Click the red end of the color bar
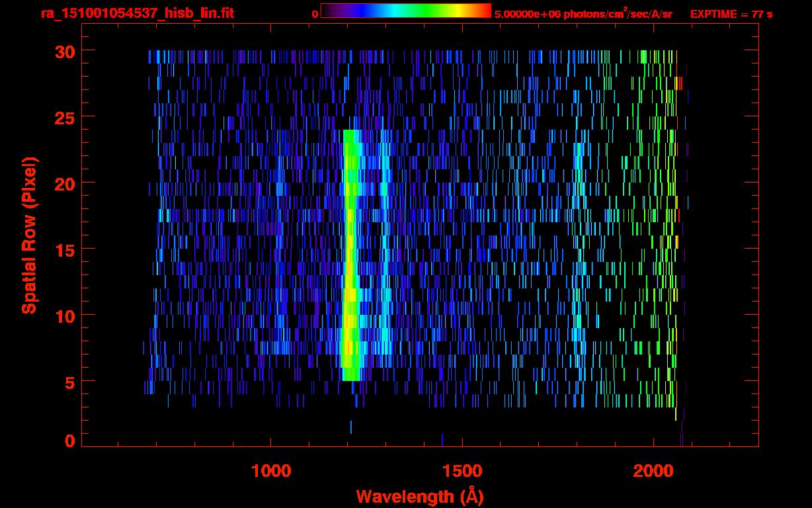The height and width of the screenshot is (508, 812). (x=486, y=11)
